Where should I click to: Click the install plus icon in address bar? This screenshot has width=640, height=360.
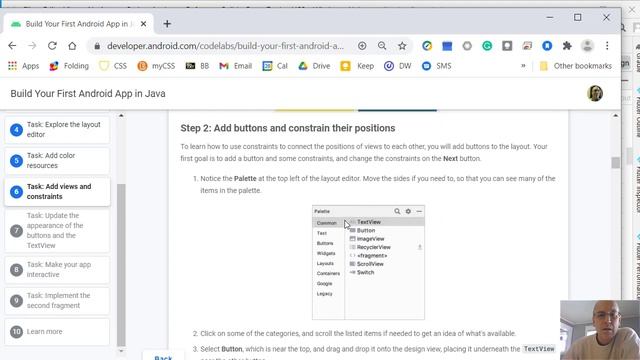pos(362,46)
